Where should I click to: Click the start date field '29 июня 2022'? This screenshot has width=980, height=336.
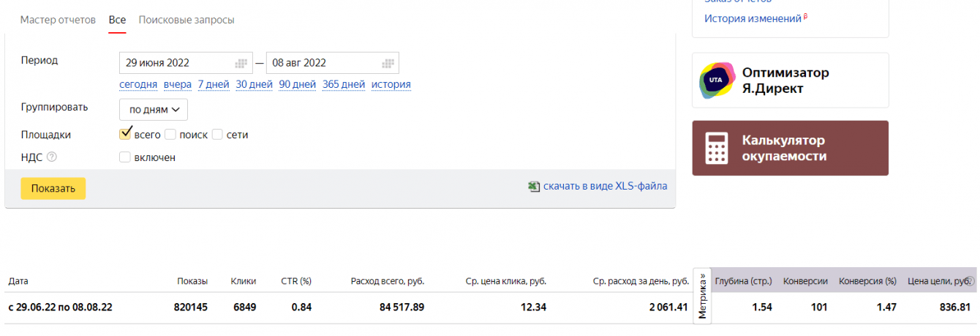tap(177, 63)
